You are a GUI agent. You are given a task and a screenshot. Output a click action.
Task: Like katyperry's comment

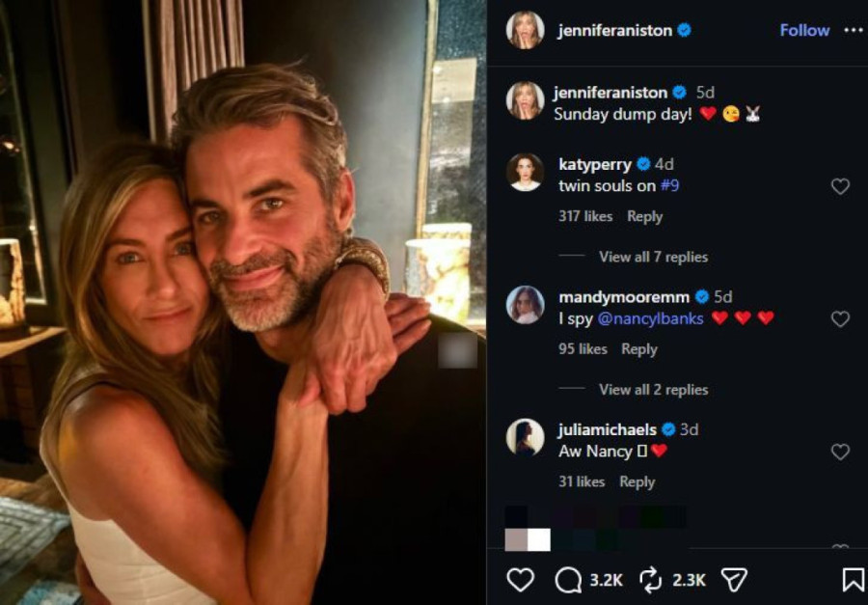pos(840,186)
